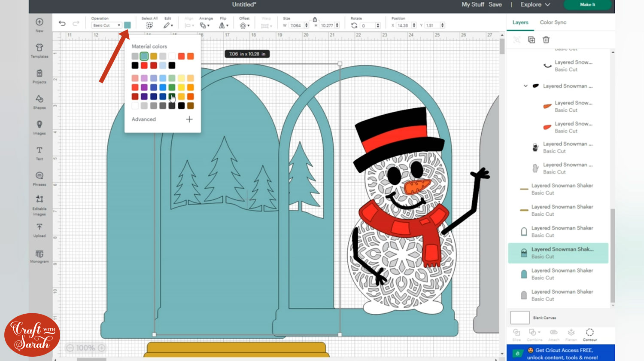Screen dimensions: 644x361
Task: Toggle the size aspect ratio lock
Action: pyautogui.click(x=315, y=19)
